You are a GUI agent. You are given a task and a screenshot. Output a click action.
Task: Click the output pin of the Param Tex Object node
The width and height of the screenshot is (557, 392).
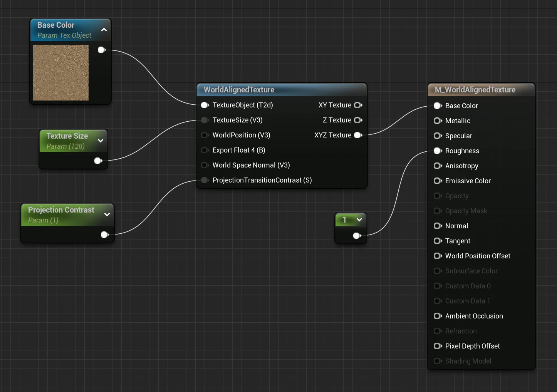(102, 50)
